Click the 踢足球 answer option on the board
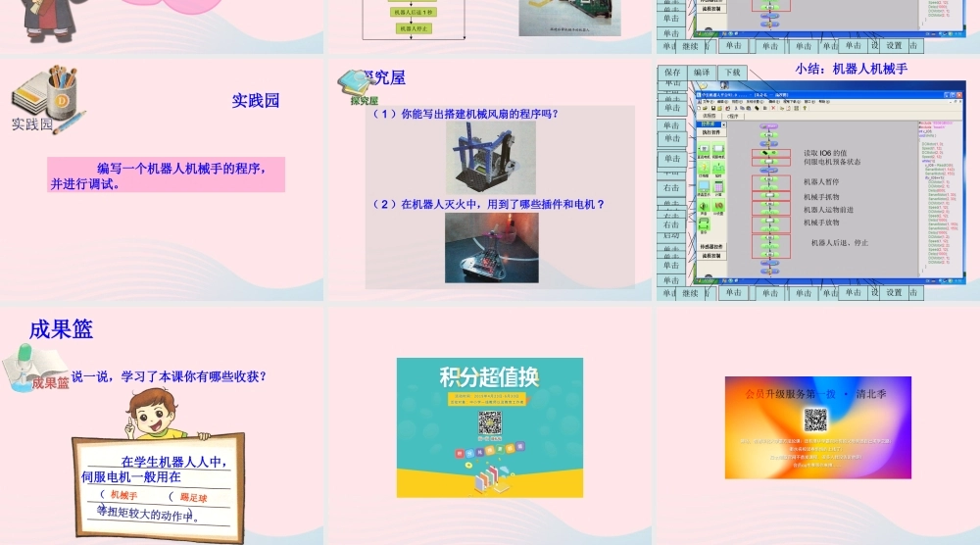This screenshot has height=545, width=980. tap(193, 498)
